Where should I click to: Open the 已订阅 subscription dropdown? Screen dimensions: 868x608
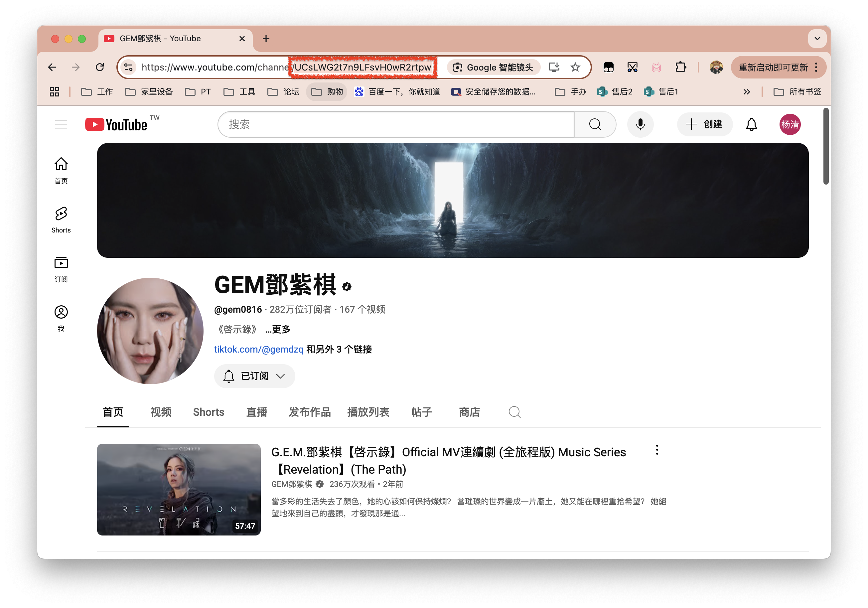point(254,376)
